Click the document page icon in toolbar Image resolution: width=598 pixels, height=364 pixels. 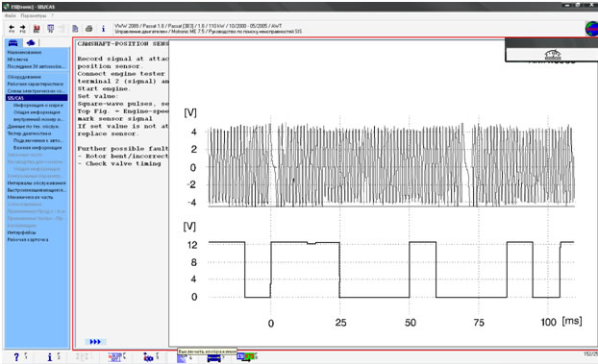[x=75, y=29]
